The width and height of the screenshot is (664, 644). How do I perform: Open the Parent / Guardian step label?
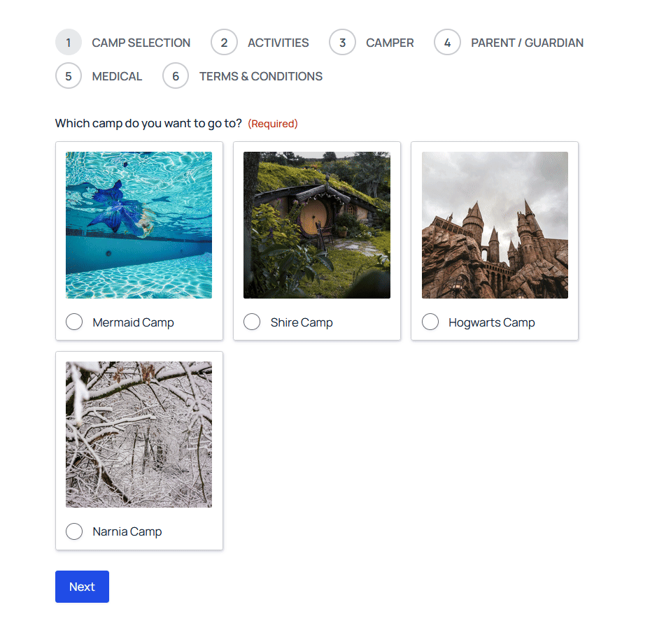coord(527,43)
